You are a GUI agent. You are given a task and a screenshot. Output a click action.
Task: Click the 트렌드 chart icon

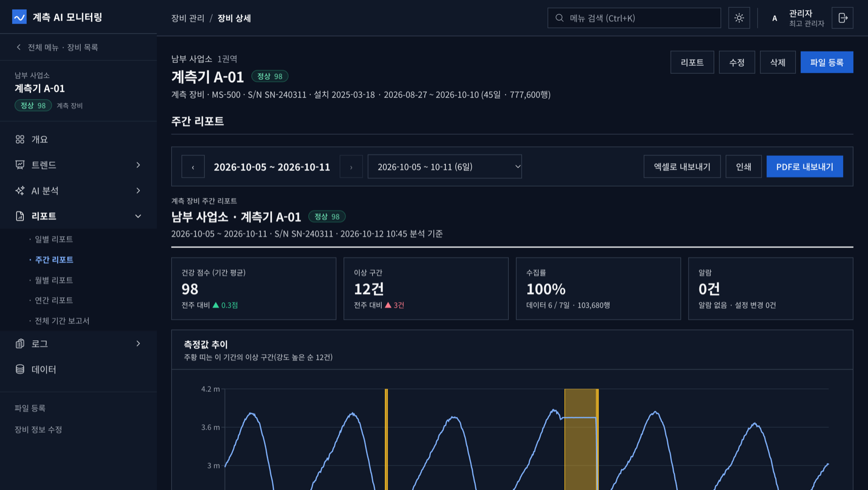pos(20,165)
